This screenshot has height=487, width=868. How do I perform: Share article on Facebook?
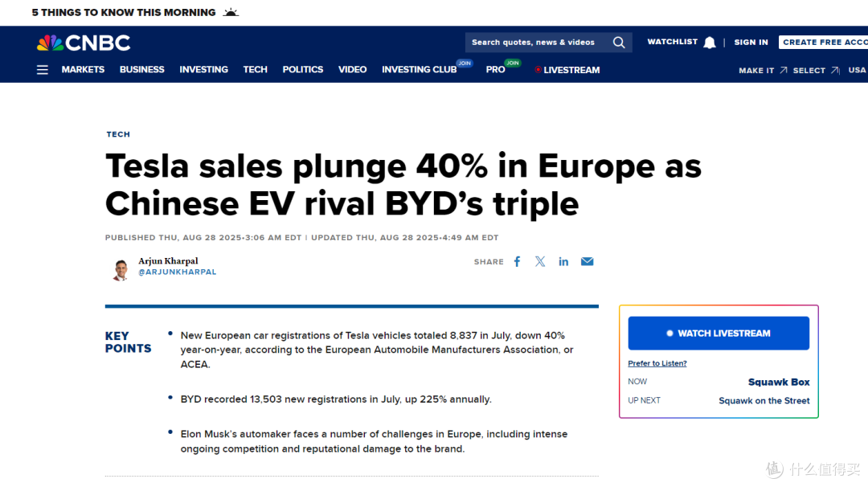517,262
